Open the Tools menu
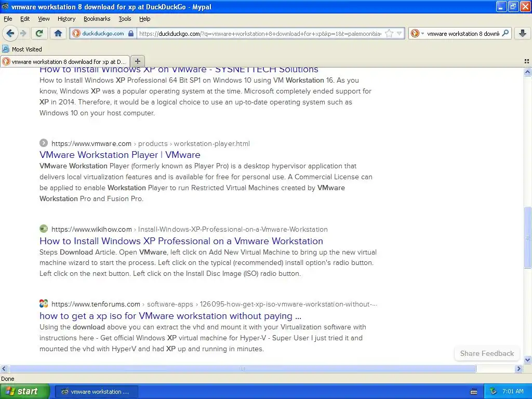Image resolution: width=532 pixels, height=399 pixels. (125, 19)
